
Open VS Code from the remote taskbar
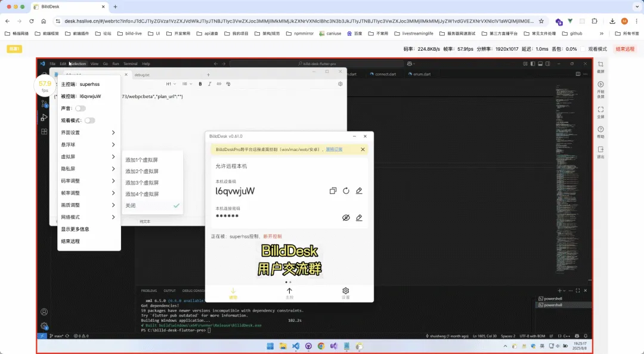click(x=296, y=346)
